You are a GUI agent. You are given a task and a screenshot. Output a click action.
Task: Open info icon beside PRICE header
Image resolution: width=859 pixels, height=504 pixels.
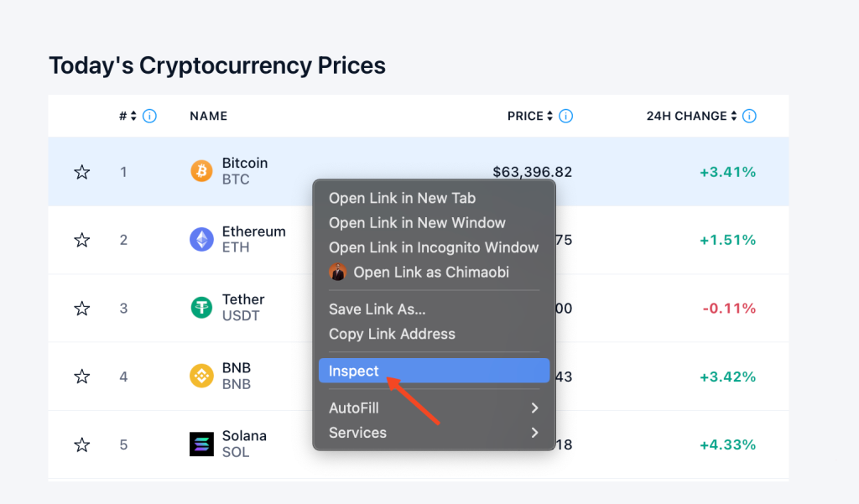tap(566, 116)
